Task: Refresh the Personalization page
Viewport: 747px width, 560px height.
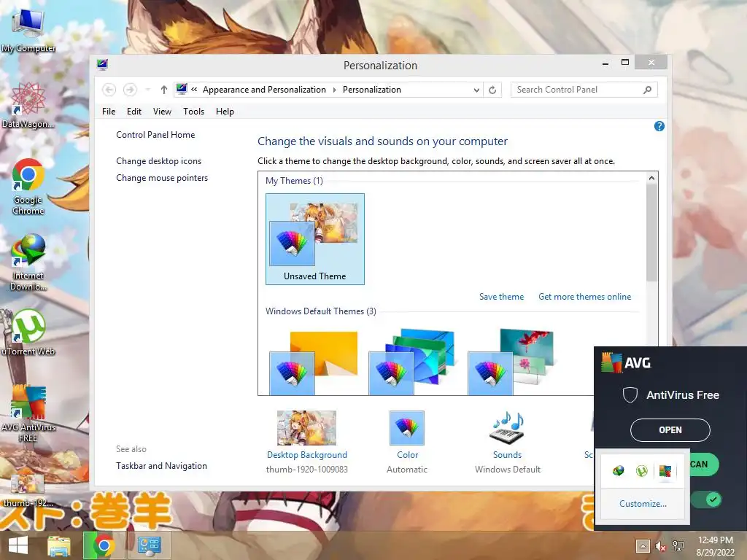Action: (x=492, y=90)
